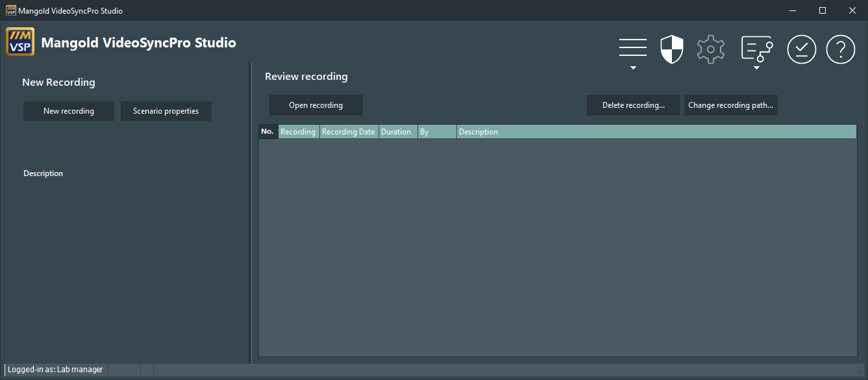Open Scenario properties

[x=166, y=111]
